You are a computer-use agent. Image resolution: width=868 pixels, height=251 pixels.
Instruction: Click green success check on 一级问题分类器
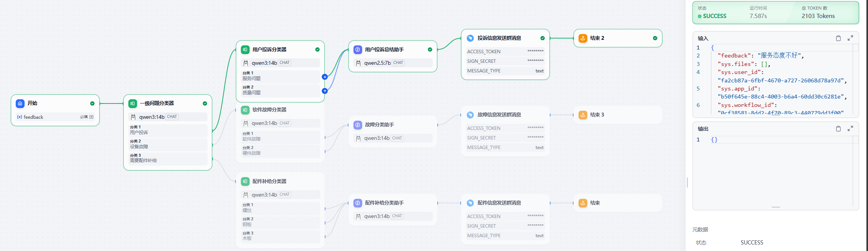click(x=205, y=103)
